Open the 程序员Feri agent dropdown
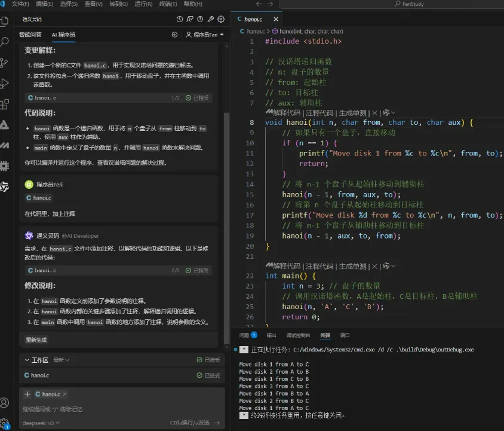 pyautogui.click(x=205, y=35)
